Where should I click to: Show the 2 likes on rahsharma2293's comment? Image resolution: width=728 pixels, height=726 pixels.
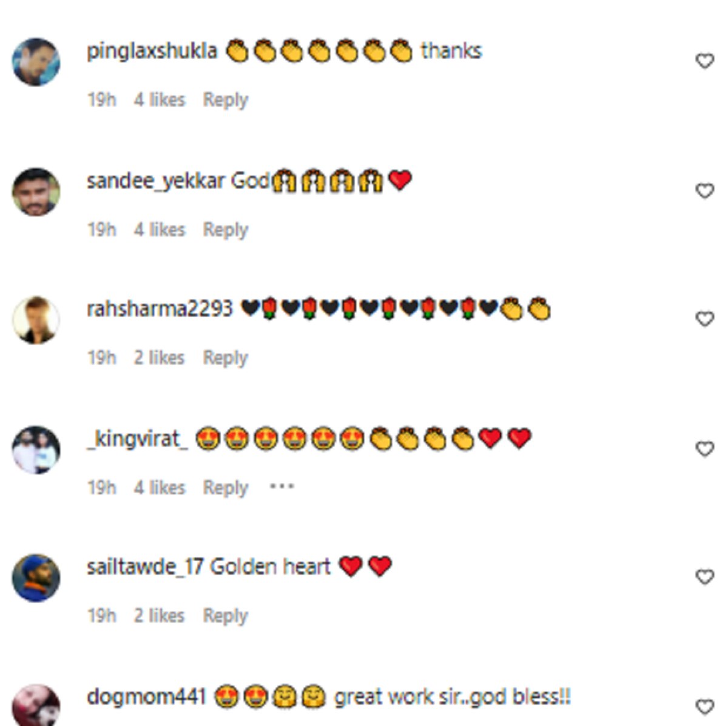[x=159, y=358]
